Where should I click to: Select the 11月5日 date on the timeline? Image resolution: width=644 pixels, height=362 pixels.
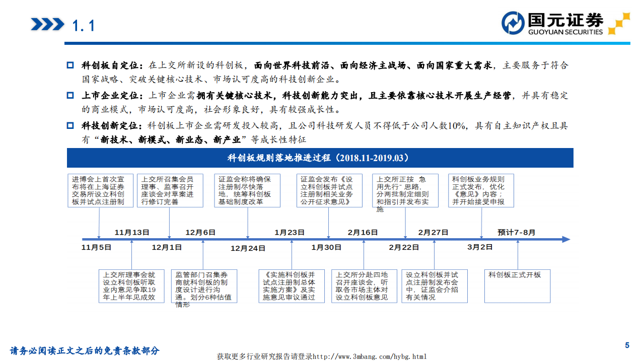[x=97, y=247]
